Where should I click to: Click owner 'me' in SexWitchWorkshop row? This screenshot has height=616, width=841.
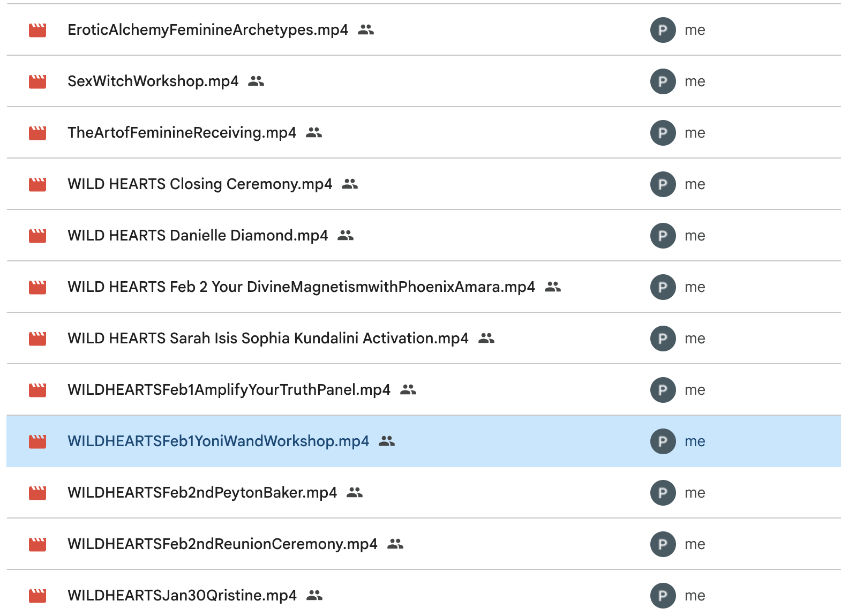click(695, 82)
